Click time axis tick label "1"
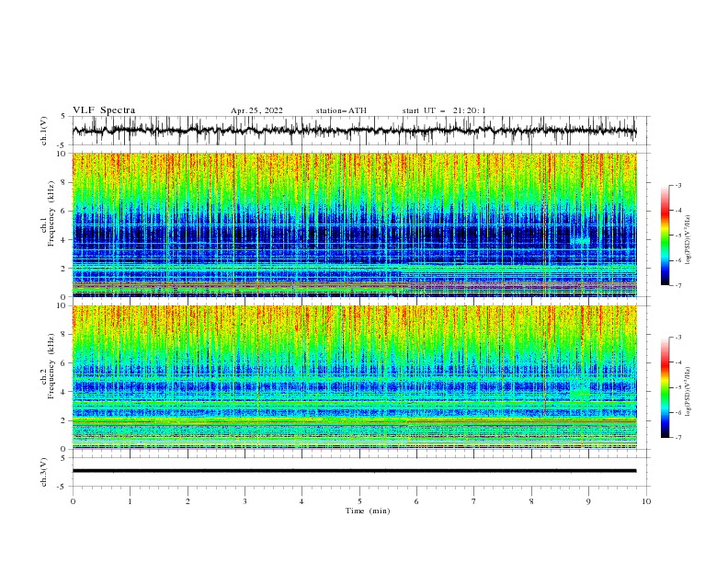728x563 pixels. coord(130,501)
